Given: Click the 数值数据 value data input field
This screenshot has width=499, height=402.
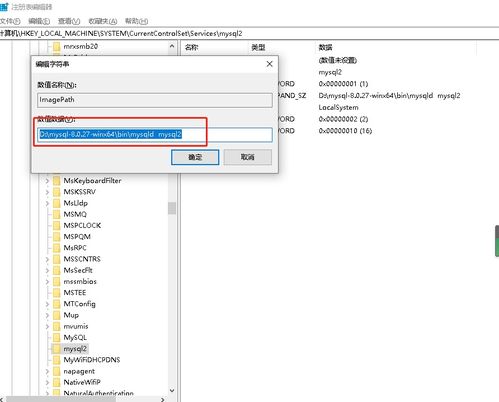Looking at the screenshot, I should (155, 135).
